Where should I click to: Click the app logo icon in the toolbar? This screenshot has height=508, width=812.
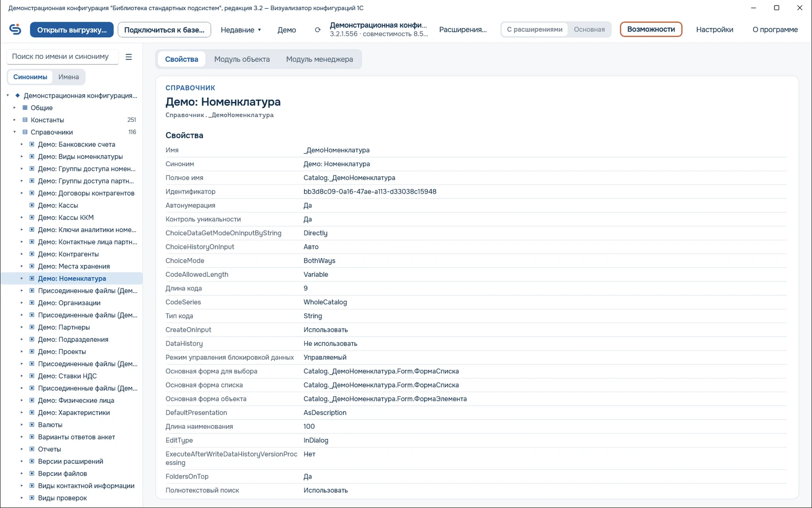[15, 29]
